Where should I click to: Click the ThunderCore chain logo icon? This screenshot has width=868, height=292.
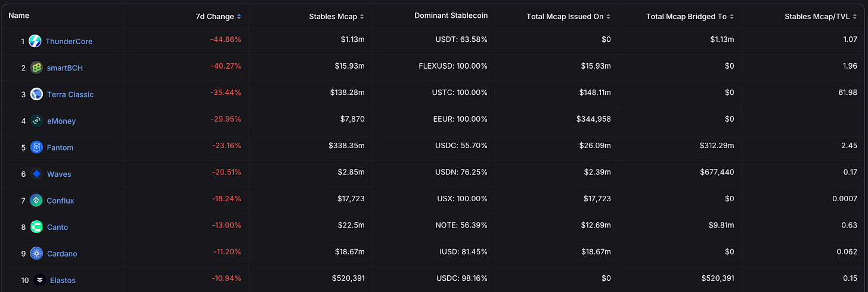(36, 41)
